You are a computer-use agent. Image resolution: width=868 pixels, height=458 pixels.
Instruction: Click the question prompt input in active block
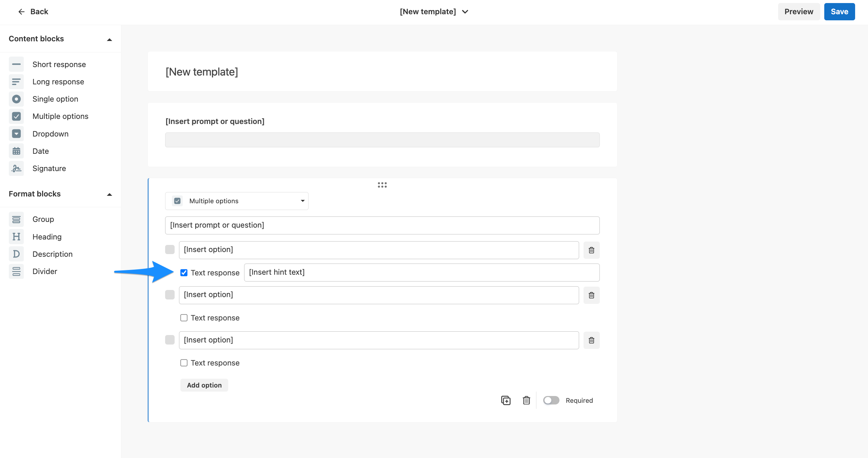pyautogui.click(x=382, y=225)
